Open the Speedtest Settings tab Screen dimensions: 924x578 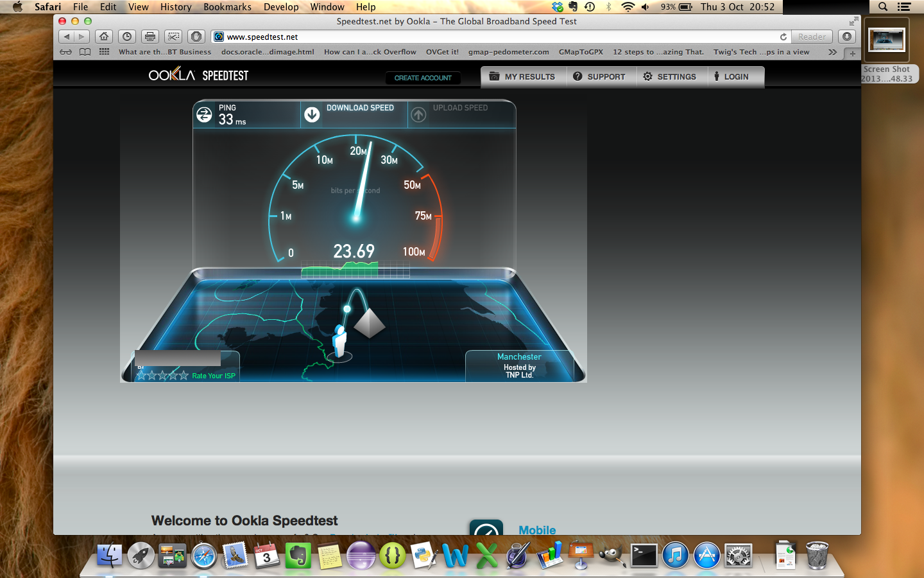[671, 76]
